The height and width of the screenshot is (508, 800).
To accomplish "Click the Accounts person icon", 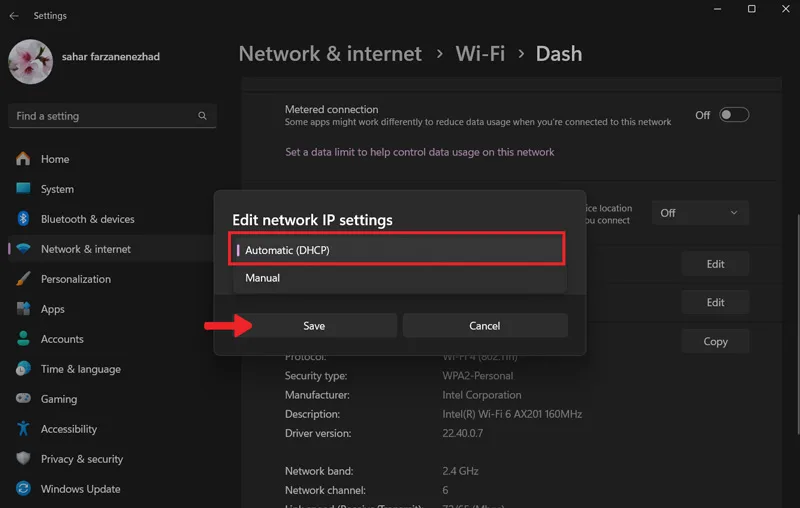I will [23, 338].
